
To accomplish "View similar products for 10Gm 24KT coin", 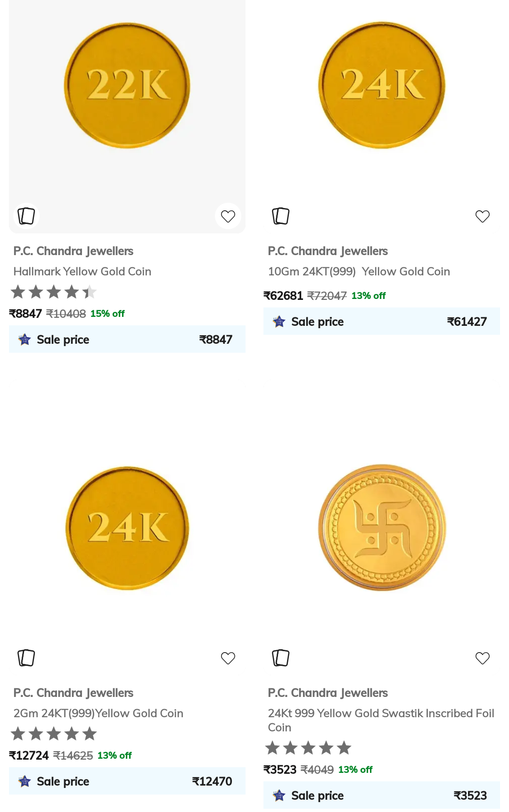I will click(280, 215).
